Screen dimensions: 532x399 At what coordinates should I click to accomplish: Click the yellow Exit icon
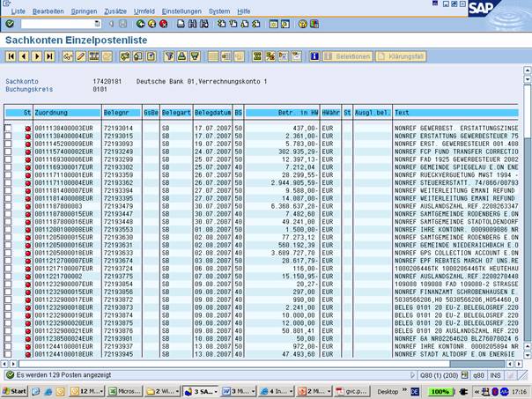click(x=152, y=24)
